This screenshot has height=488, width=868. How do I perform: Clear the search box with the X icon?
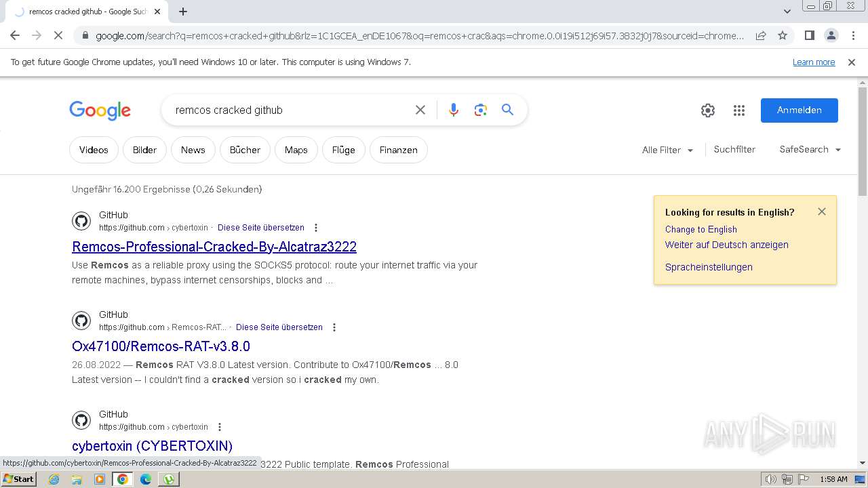(420, 110)
